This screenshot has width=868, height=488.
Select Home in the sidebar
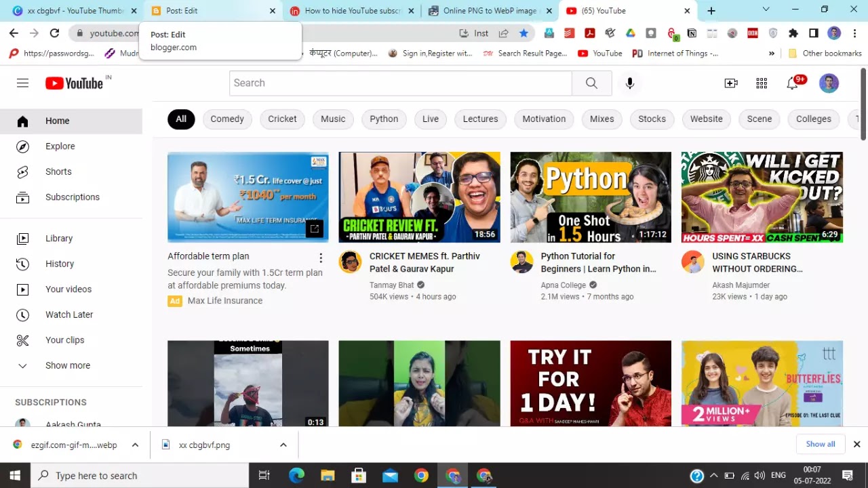point(71,121)
